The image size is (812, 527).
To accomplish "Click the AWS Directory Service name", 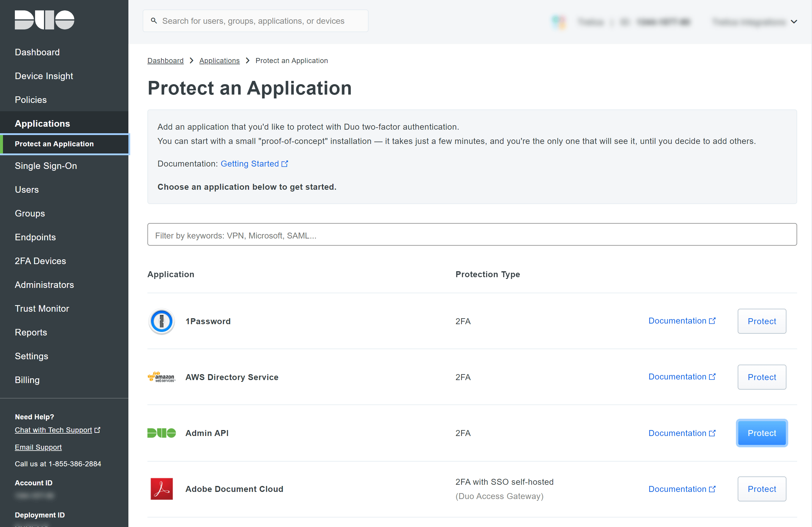I will pyautogui.click(x=232, y=377).
